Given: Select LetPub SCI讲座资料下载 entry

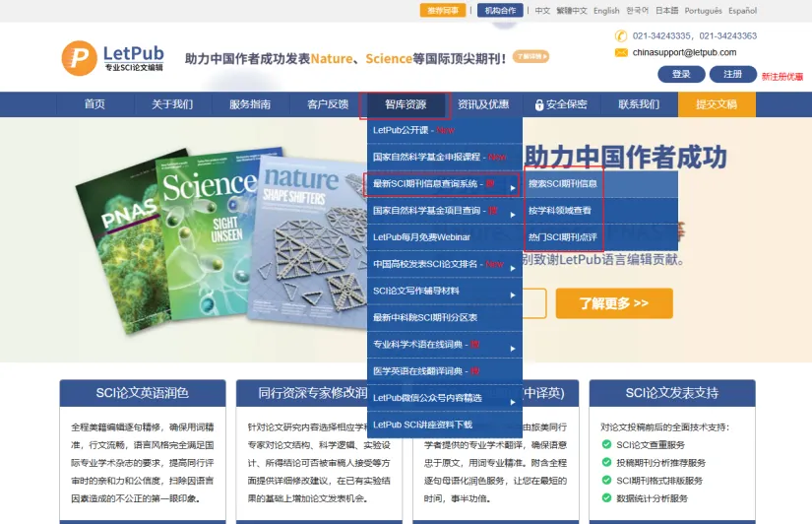Looking at the screenshot, I should [445, 425].
